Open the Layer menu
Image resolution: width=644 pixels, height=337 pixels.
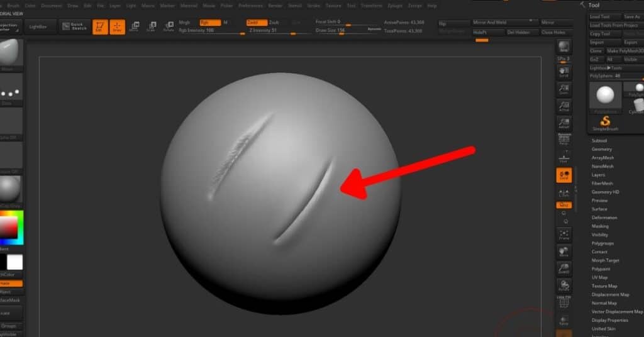(115, 6)
